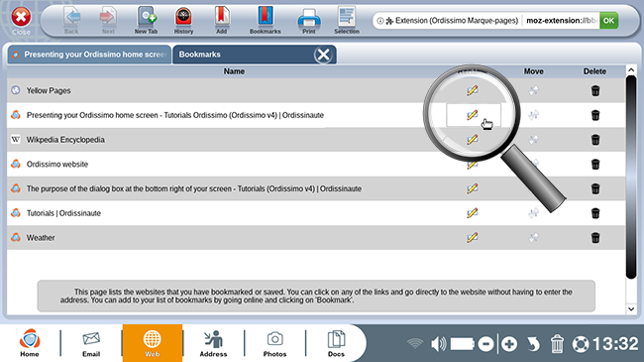Open the Photos app
This screenshot has width=644, height=362.
click(x=274, y=343)
